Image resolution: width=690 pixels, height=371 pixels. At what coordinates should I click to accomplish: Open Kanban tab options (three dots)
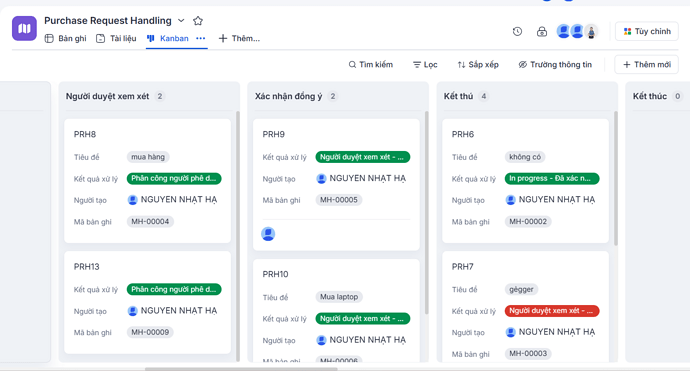pyautogui.click(x=201, y=38)
